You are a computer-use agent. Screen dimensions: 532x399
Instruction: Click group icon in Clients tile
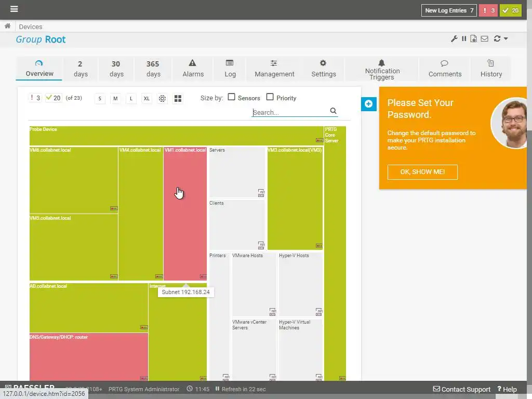[x=261, y=245]
